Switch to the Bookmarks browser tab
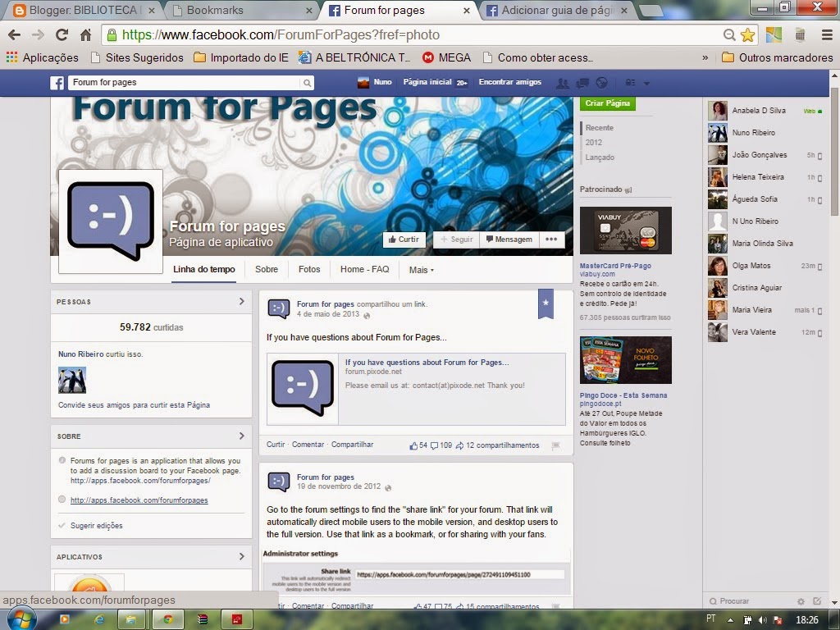 point(241,10)
